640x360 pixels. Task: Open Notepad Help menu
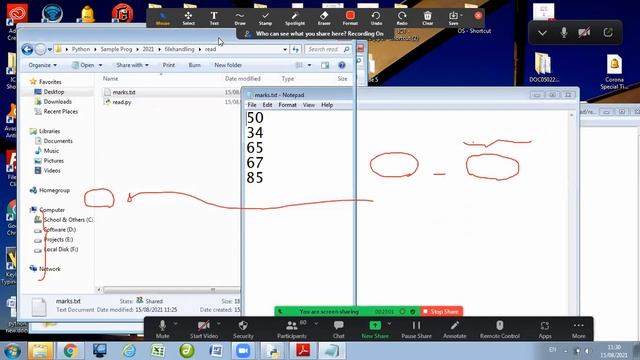pyautogui.click(x=327, y=105)
